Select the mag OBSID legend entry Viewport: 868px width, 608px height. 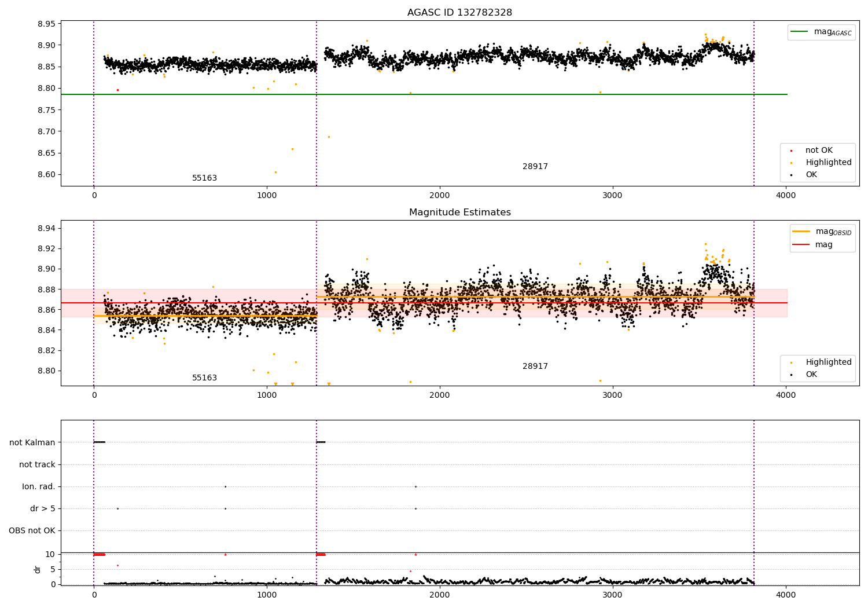pos(822,232)
